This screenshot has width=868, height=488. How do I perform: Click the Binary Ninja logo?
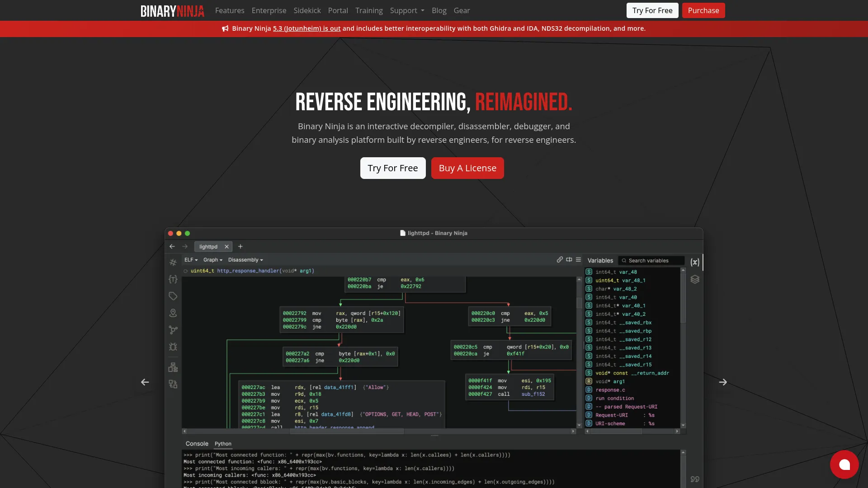[172, 10]
